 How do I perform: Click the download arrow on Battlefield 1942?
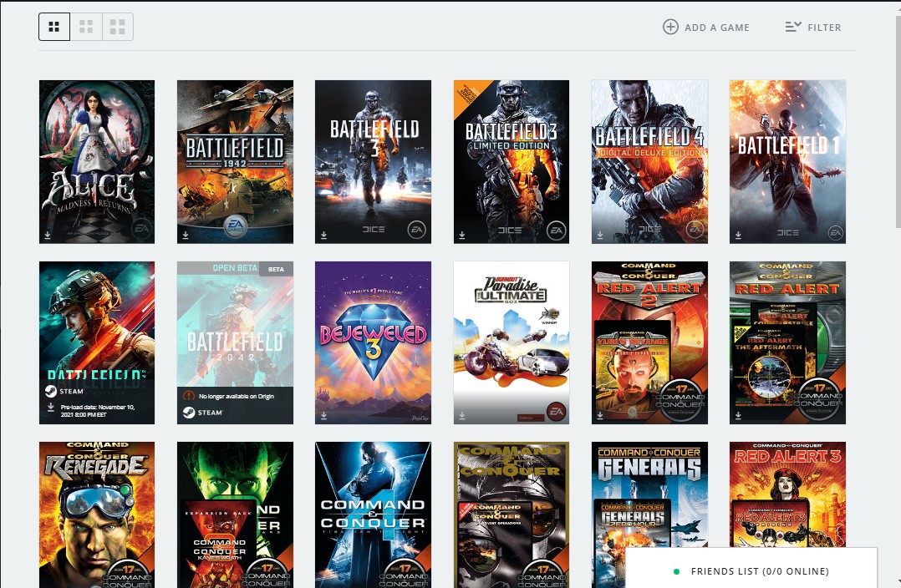pyautogui.click(x=186, y=235)
